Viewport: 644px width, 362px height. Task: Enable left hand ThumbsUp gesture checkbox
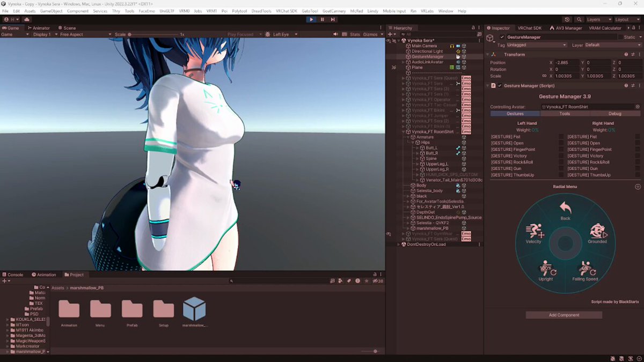[561, 175]
